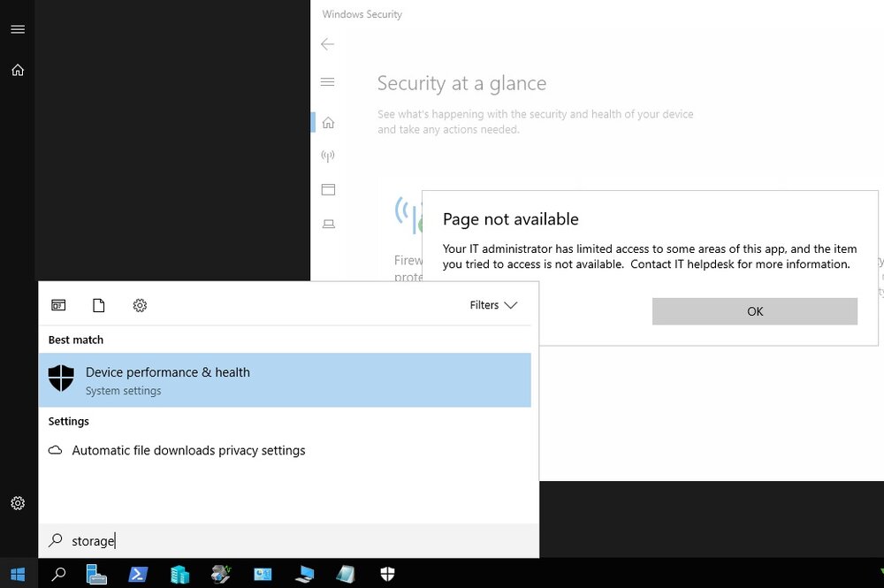Click the Best match heading
The image size is (884, 588).
76,340
